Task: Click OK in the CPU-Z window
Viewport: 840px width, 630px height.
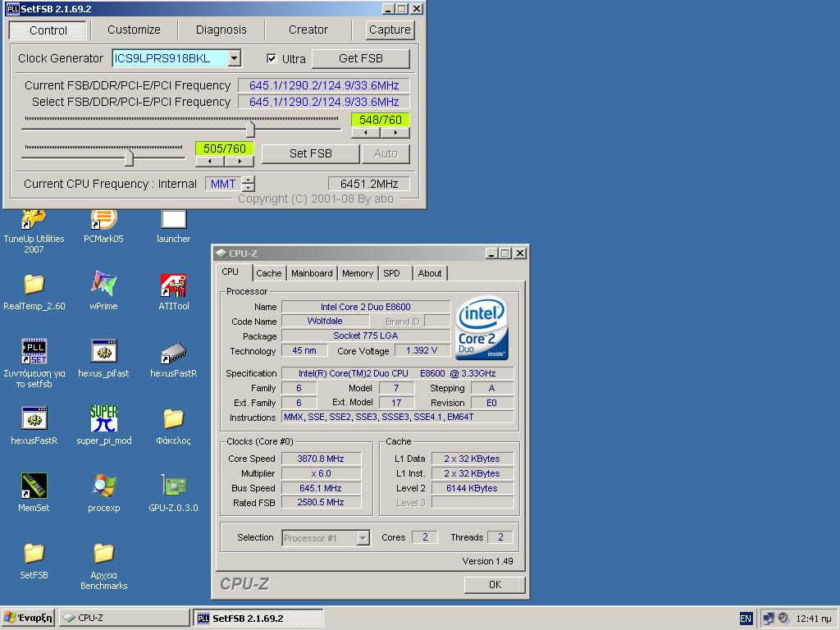Action: 495,584
